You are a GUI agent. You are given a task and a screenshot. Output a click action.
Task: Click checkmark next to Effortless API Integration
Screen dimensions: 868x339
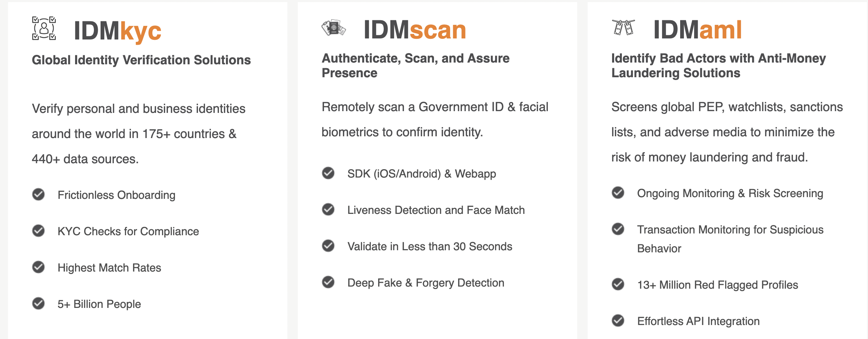(618, 320)
